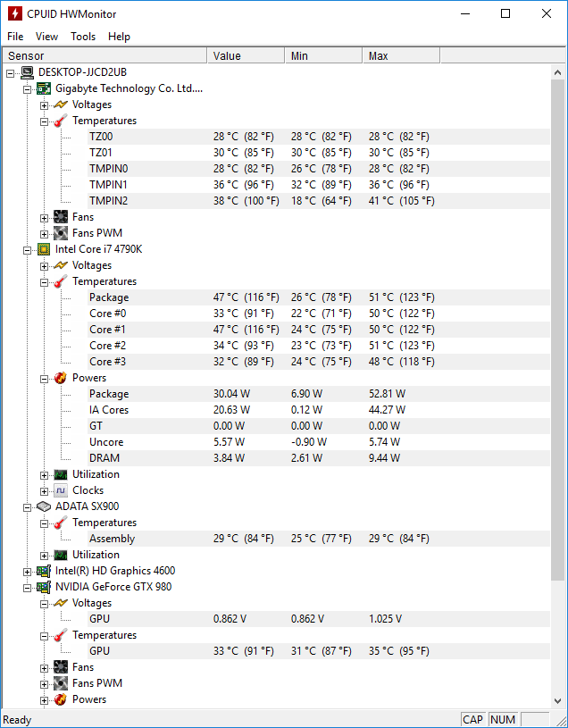Click the GTX 980 Fans PWM icon
This screenshot has width=568, height=728.
point(61,683)
